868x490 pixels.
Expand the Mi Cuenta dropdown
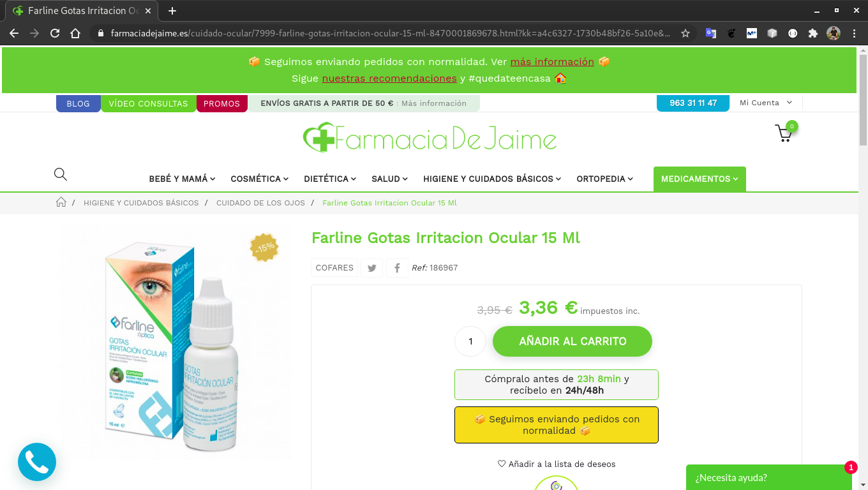[766, 103]
